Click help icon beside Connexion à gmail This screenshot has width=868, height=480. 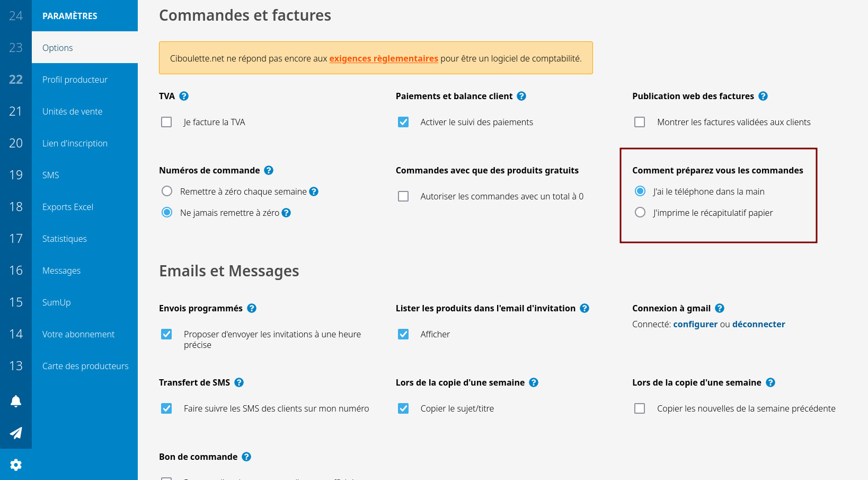click(x=720, y=308)
